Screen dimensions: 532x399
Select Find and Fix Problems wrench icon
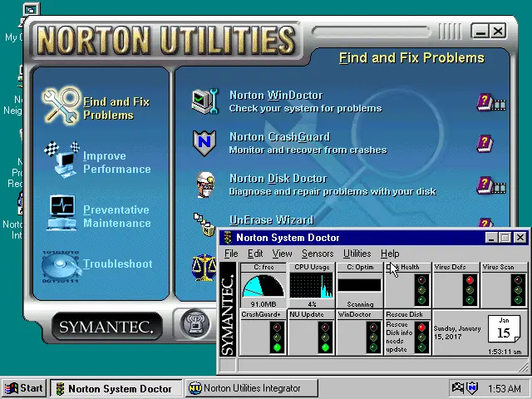tap(61, 106)
